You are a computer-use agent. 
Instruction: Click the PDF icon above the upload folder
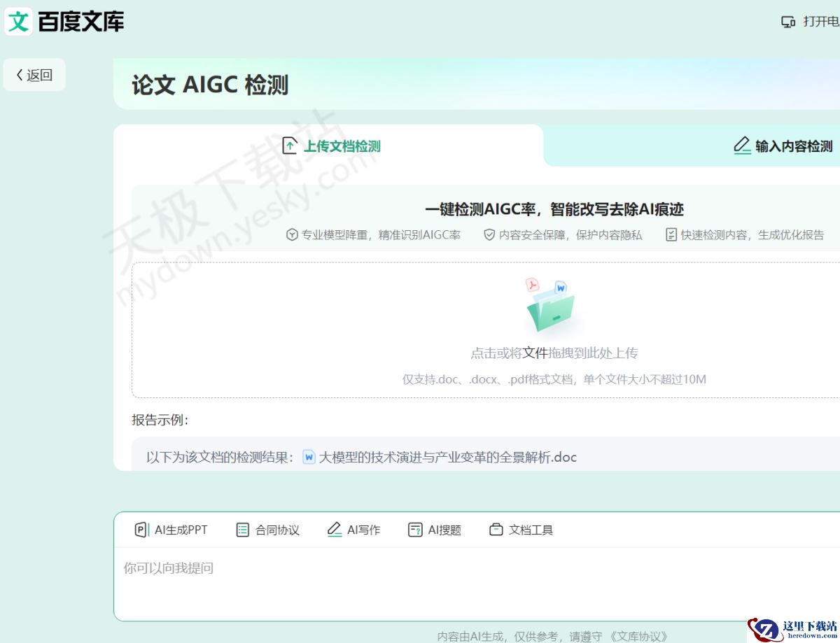(531, 284)
